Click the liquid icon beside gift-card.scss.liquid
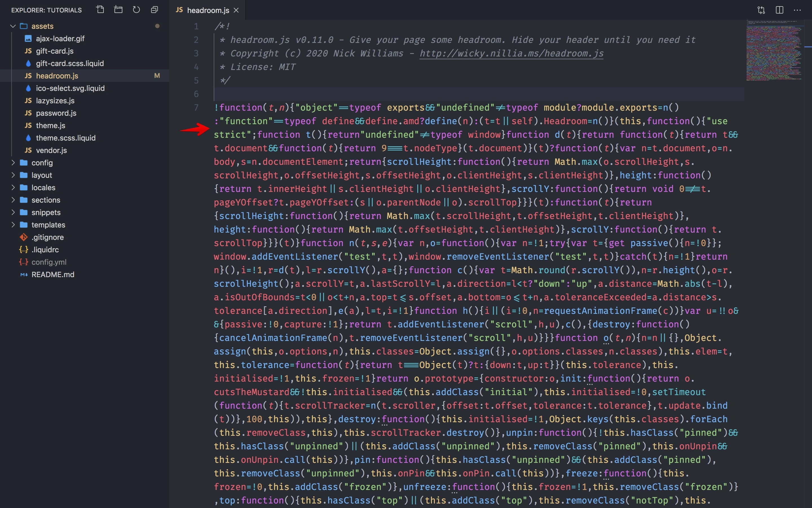This screenshot has height=508, width=812. pos(28,63)
